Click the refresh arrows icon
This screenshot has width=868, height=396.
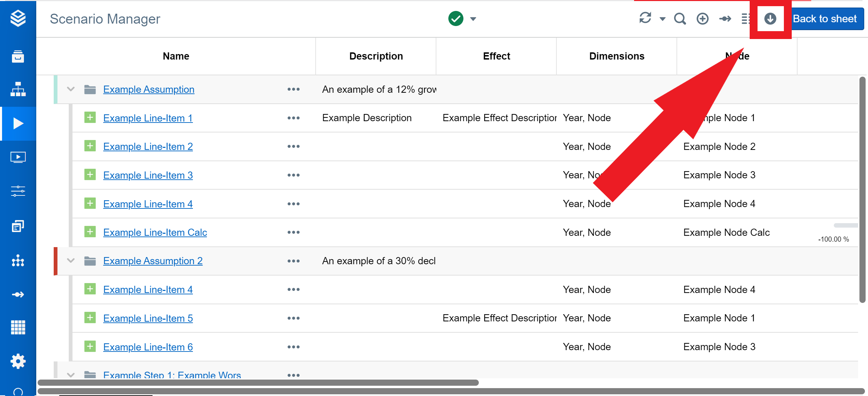(x=645, y=18)
